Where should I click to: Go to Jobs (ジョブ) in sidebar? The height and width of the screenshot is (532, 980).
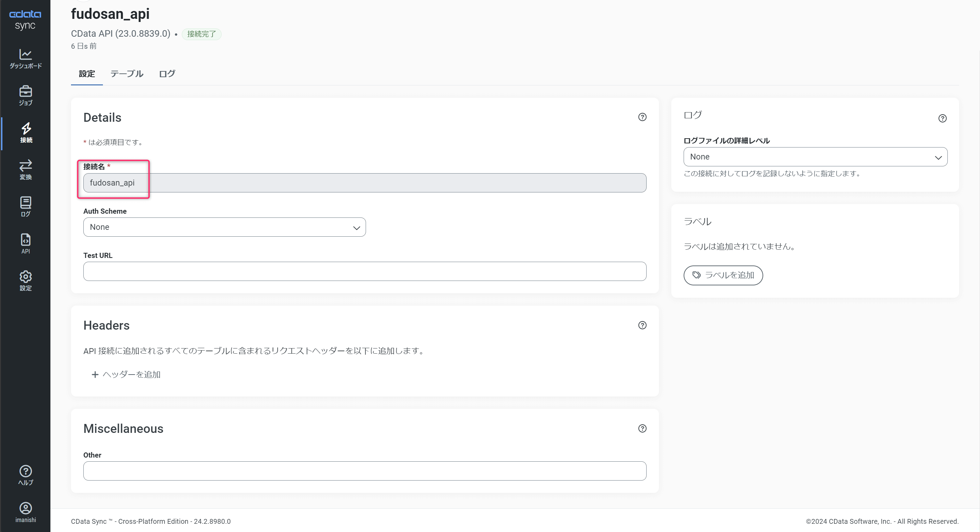pos(25,95)
